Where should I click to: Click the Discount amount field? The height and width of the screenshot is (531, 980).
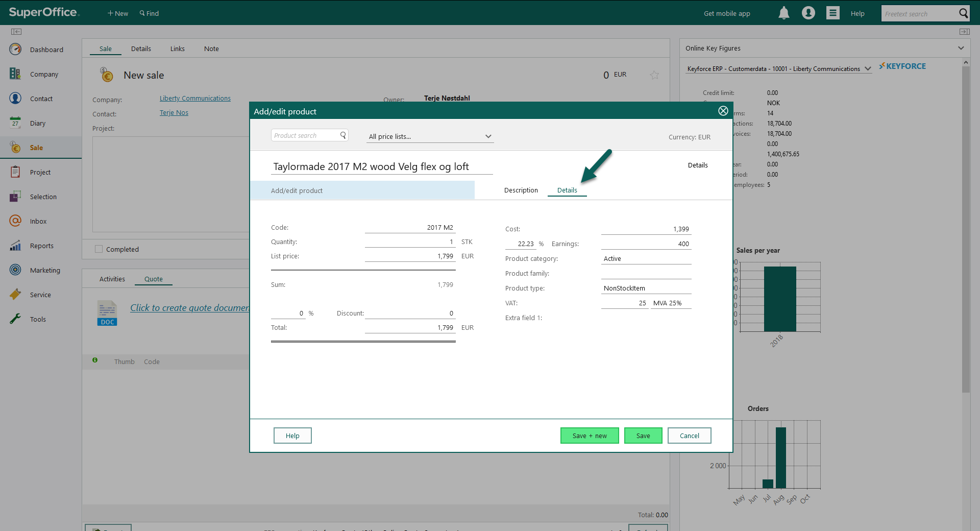[x=410, y=313]
